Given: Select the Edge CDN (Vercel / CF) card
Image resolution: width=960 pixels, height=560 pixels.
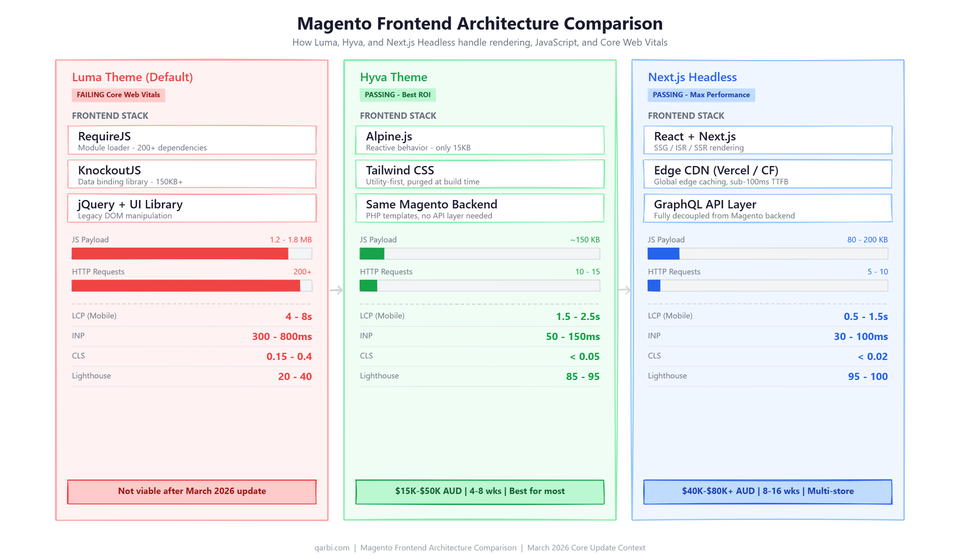Looking at the screenshot, I should (768, 174).
